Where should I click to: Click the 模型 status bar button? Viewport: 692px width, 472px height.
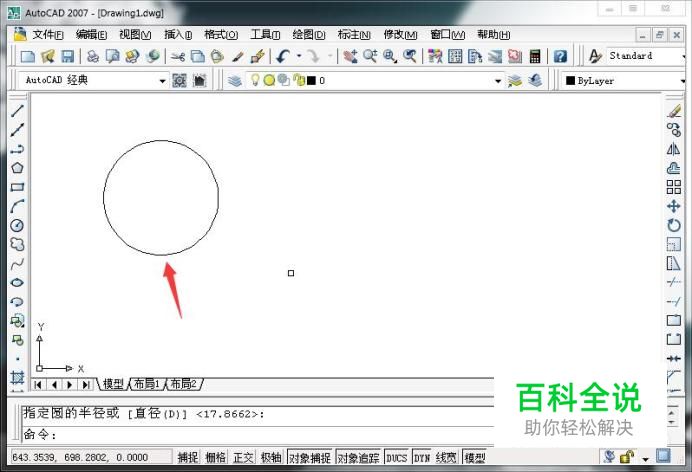pos(475,457)
